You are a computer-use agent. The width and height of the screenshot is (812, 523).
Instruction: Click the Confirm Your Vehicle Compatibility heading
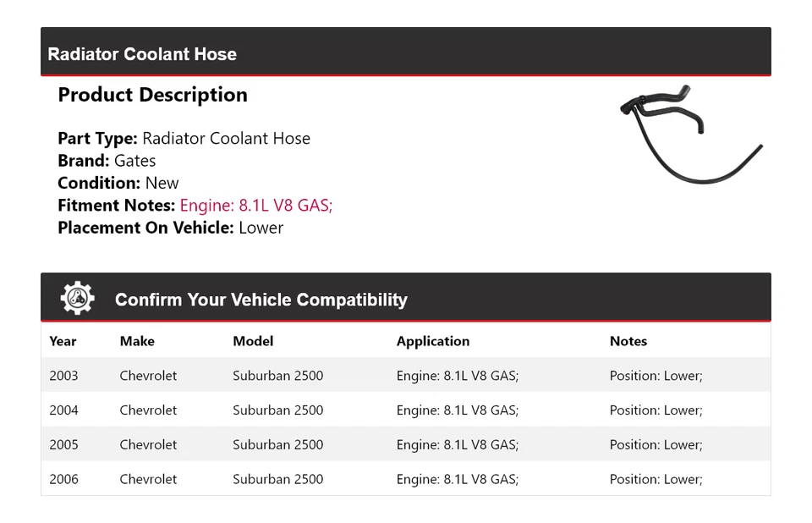point(261,300)
